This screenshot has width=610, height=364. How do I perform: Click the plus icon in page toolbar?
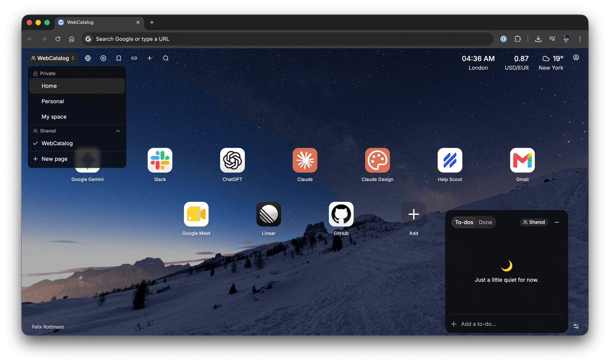(x=150, y=58)
